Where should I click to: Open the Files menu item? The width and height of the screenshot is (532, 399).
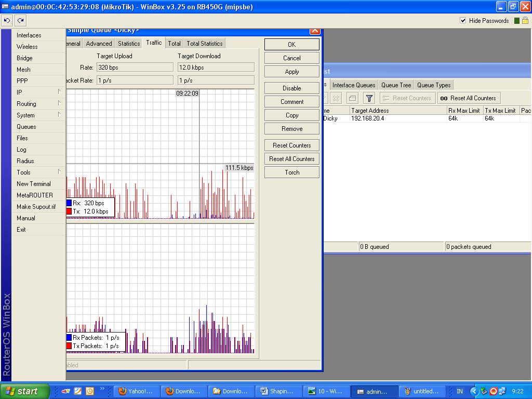(x=22, y=138)
